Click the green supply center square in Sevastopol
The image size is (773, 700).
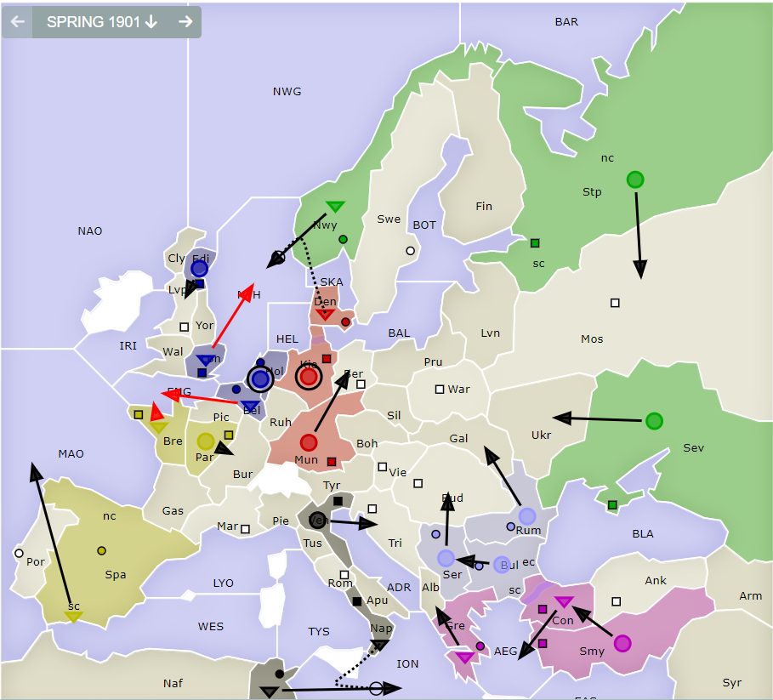612,504
